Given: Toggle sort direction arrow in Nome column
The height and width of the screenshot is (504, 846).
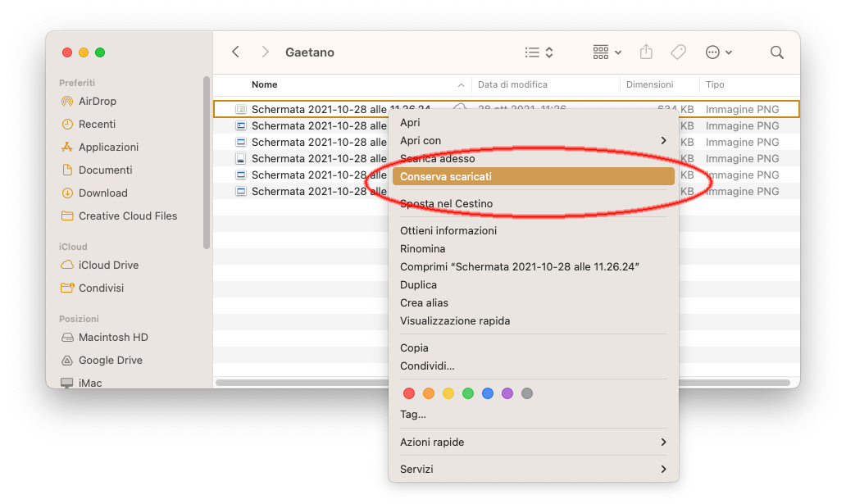Looking at the screenshot, I should point(461,85).
